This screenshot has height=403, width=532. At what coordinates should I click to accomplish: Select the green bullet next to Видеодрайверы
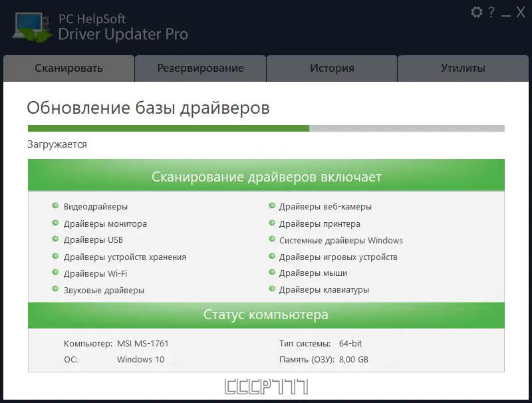click(56, 207)
